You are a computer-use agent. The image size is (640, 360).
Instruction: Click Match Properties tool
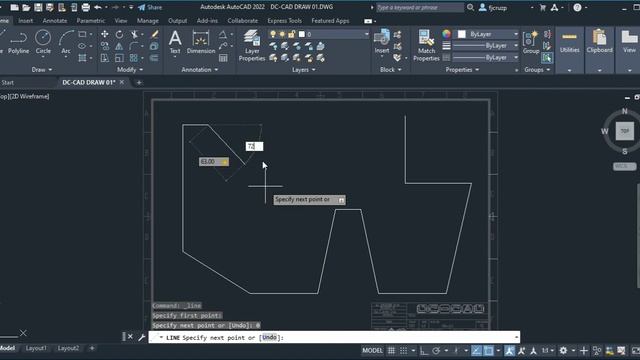click(x=426, y=46)
